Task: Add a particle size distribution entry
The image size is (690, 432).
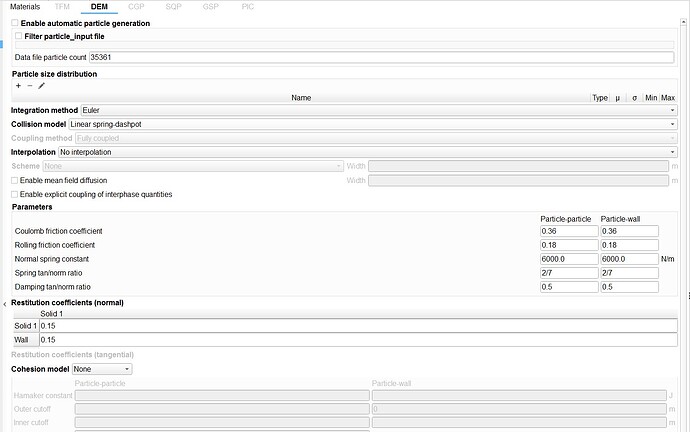Action: [x=18, y=86]
